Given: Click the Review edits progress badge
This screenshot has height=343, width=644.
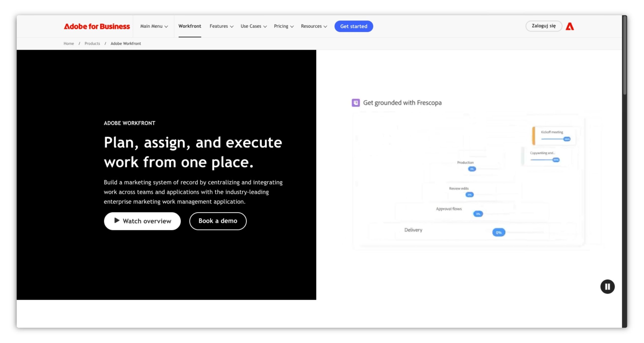Looking at the screenshot, I should click(469, 194).
